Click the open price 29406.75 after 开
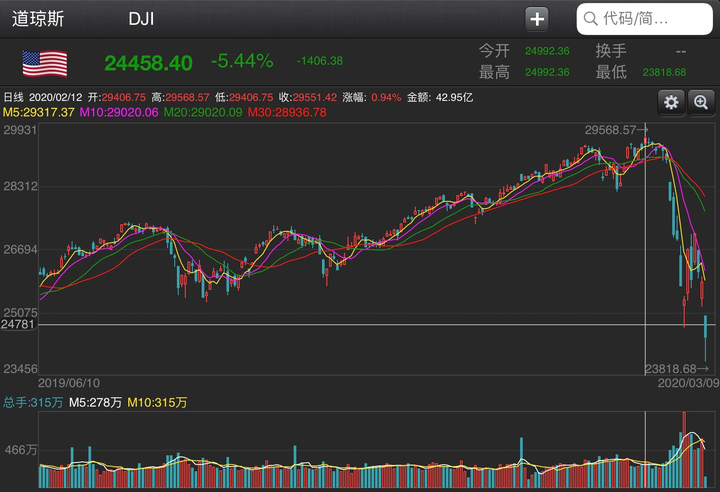The height and width of the screenshot is (492, 720). 124,97
